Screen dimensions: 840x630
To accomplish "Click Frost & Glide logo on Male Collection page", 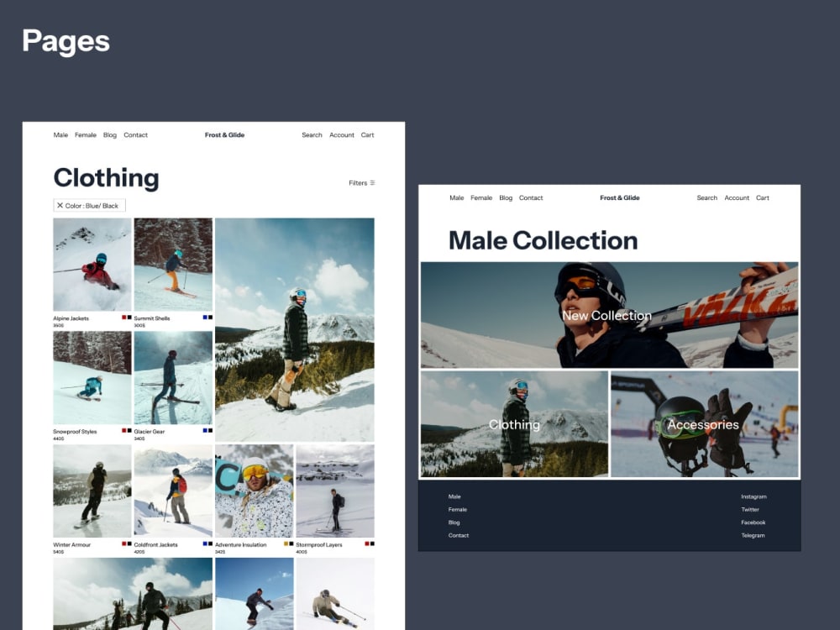I will 620,197.
